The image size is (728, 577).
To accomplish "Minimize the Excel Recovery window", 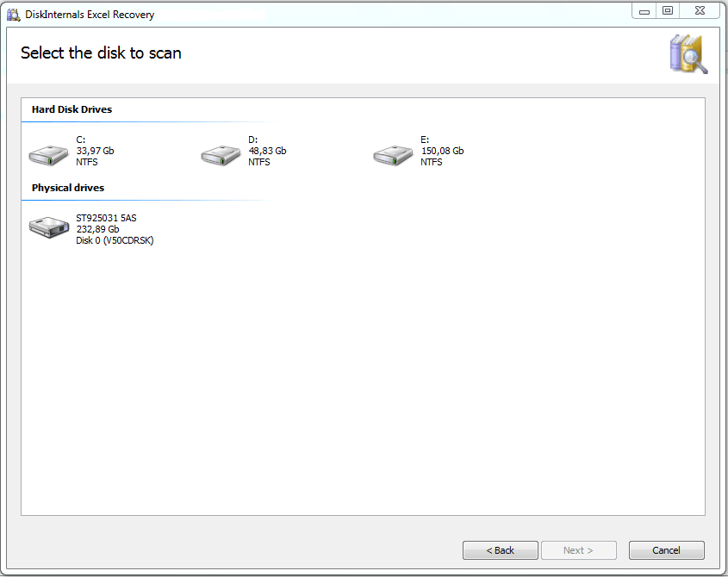I will (x=644, y=10).
